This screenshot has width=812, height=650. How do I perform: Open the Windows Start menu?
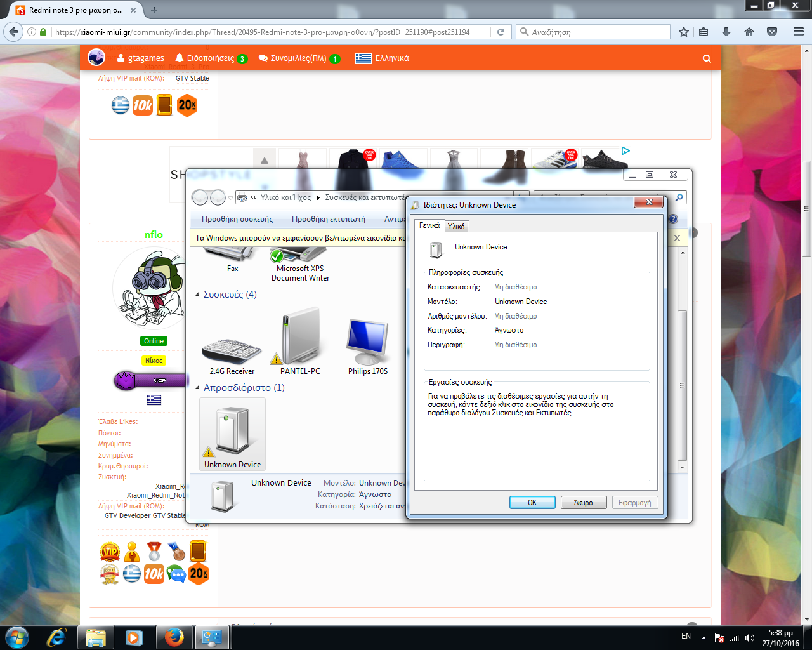click(x=17, y=637)
